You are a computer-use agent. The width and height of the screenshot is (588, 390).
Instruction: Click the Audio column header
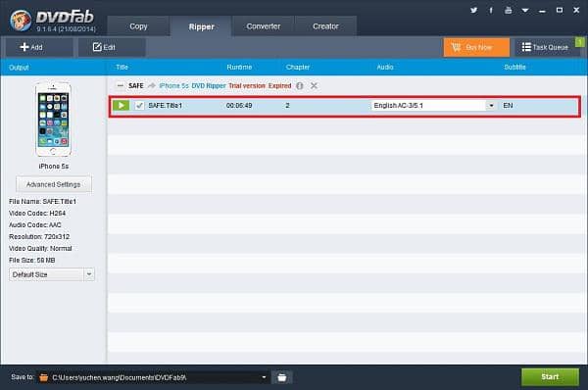(x=385, y=68)
